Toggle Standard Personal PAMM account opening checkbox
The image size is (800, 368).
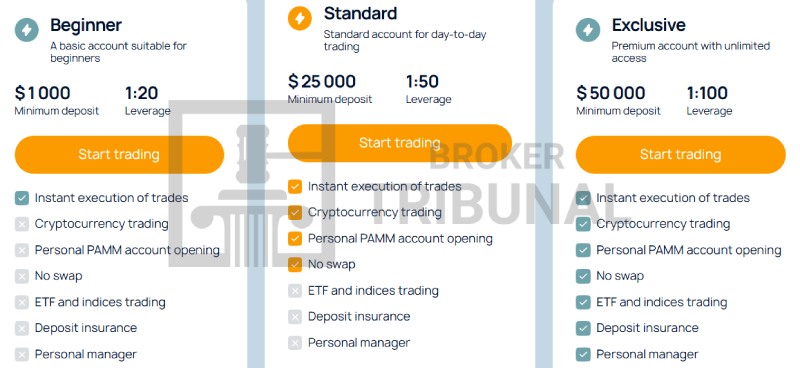point(295,239)
